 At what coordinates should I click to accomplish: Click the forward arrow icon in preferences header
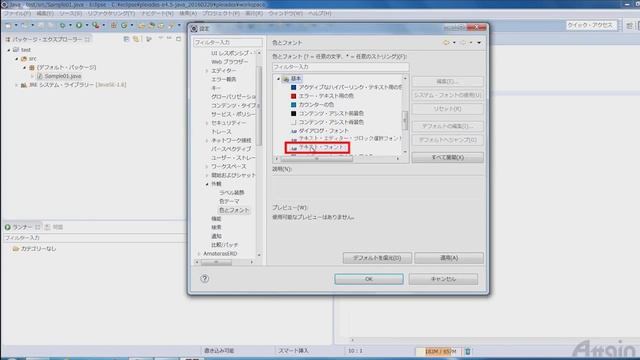click(462, 42)
